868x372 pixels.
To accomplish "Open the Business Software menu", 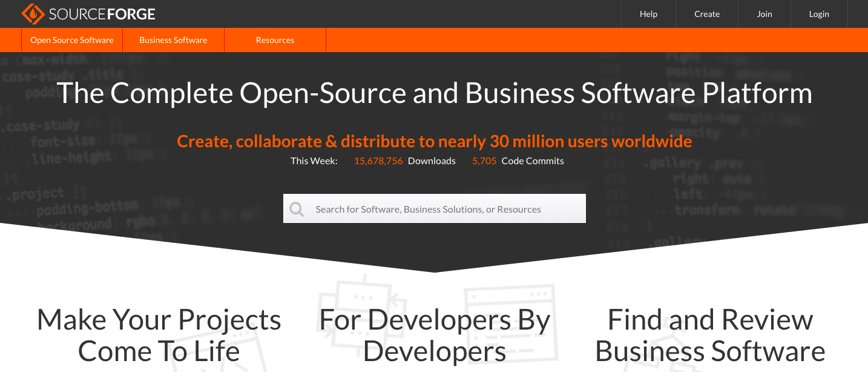I will pyautogui.click(x=173, y=40).
